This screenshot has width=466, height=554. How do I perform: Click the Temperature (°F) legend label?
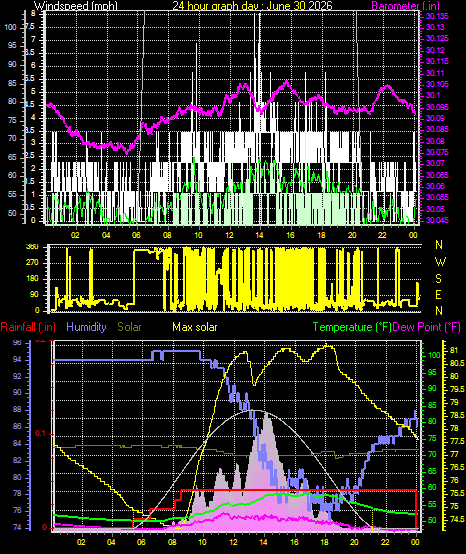click(x=352, y=327)
